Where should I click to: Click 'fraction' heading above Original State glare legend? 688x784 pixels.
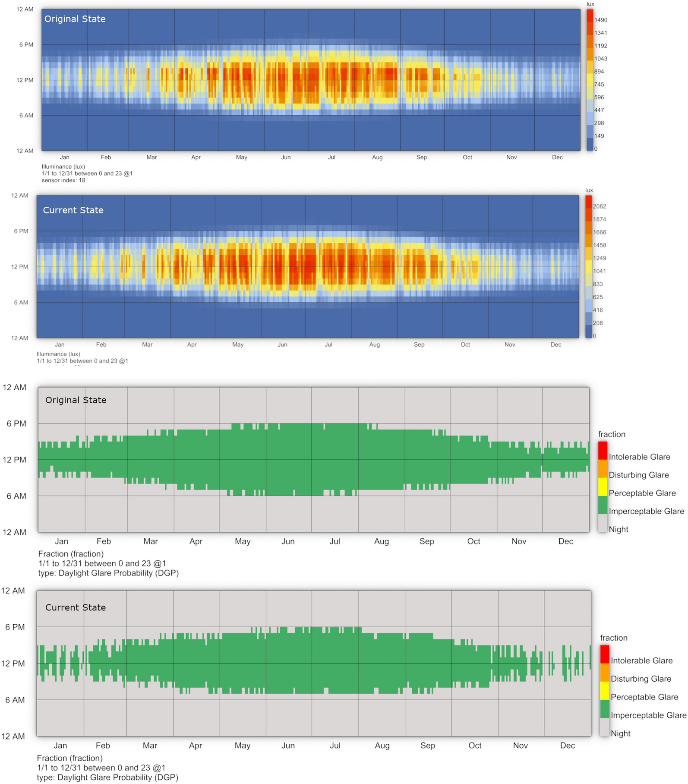pyautogui.click(x=611, y=434)
